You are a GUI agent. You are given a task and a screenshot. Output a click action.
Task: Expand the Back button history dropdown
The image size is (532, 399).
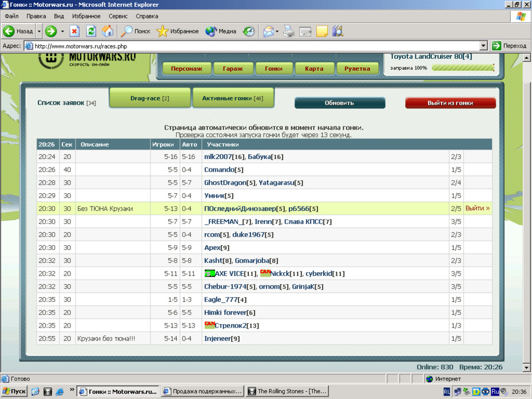[x=39, y=31]
